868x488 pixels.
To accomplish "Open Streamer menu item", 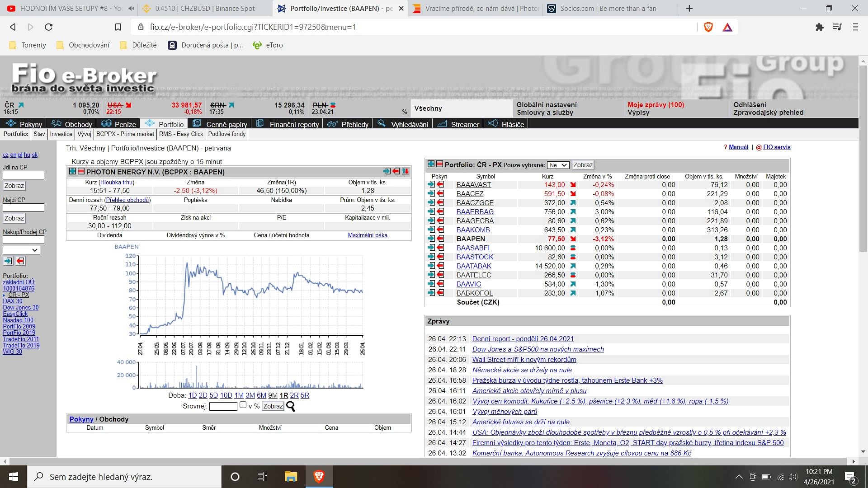I will [x=458, y=124].
